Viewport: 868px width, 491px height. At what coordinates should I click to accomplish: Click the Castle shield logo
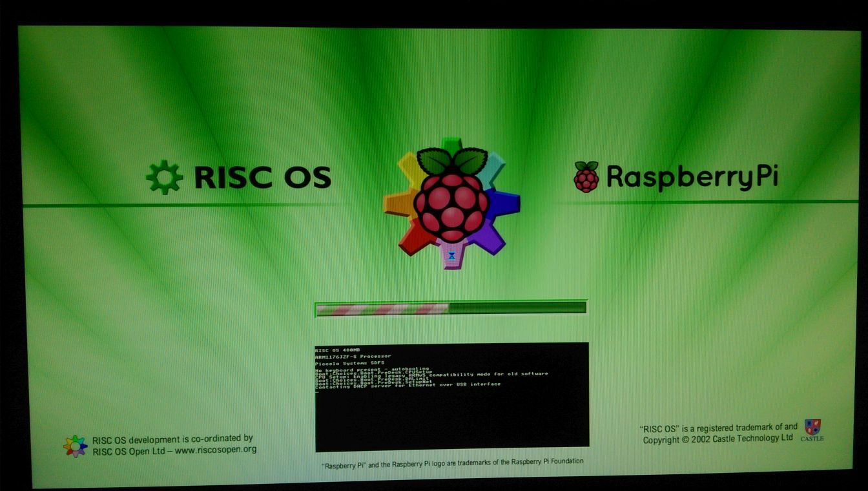[812, 427]
